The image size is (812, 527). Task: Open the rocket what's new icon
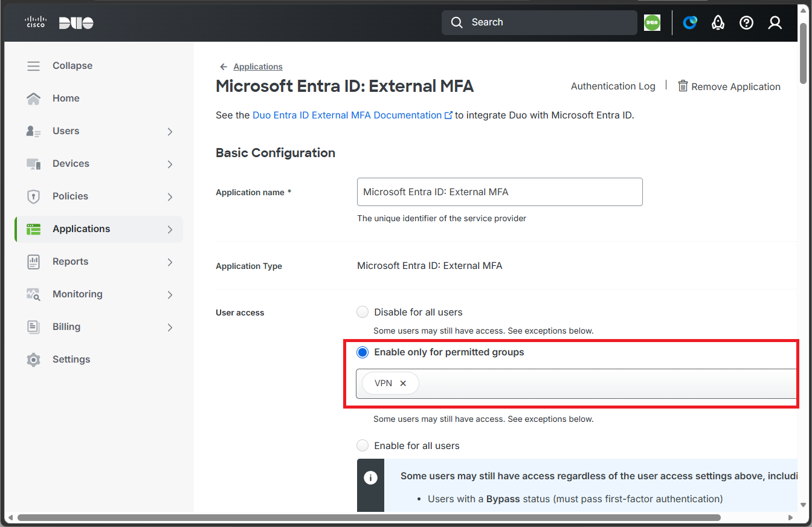pos(718,23)
